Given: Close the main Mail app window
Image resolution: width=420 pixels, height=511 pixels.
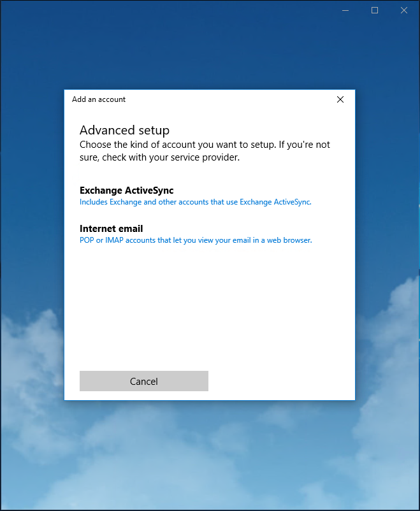Looking at the screenshot, I should (403, 10).
